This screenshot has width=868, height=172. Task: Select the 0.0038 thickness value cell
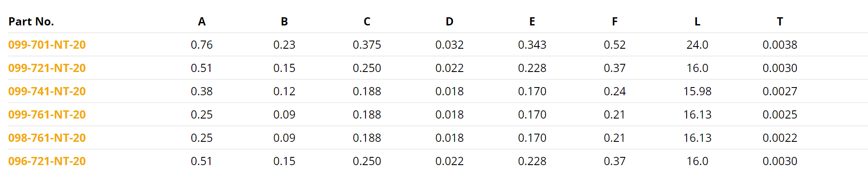pyautogui.click(x=780, y=45)
